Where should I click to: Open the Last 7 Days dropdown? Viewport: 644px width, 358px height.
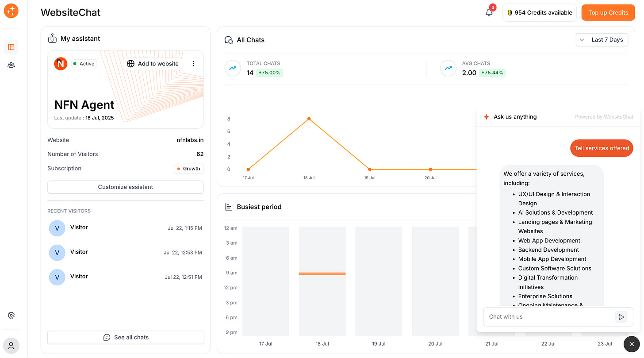602,40
